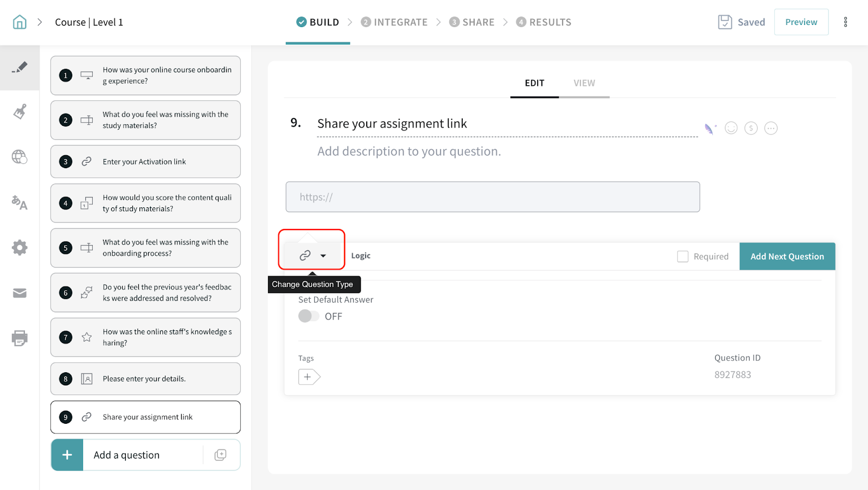This screenshot has width=868, height=490.
Task: Click the https:// link input field
Action: point(493,197)
